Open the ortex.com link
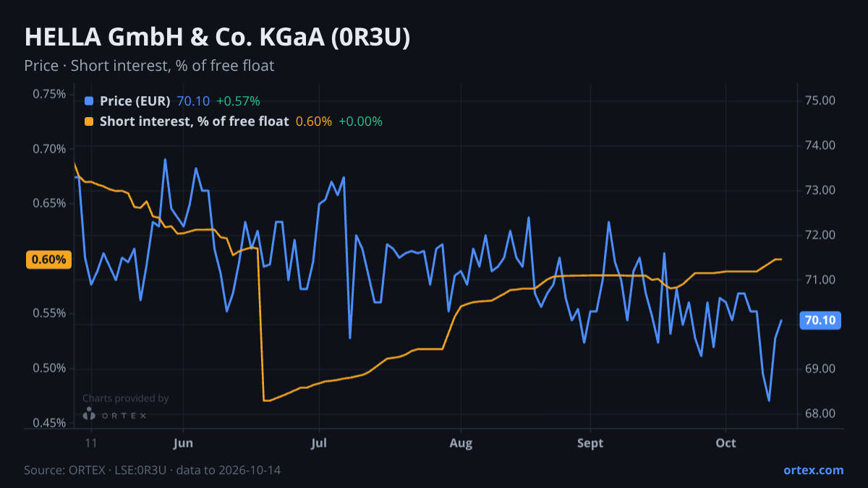Image resolution: width=868 pixels, height=488 pixels. pyautogui.click(x=813, y=470)
